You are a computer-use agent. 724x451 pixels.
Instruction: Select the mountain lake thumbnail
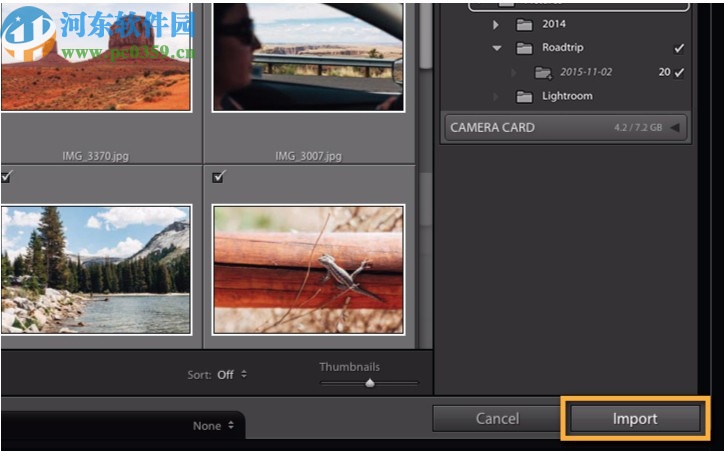[96, 270]
